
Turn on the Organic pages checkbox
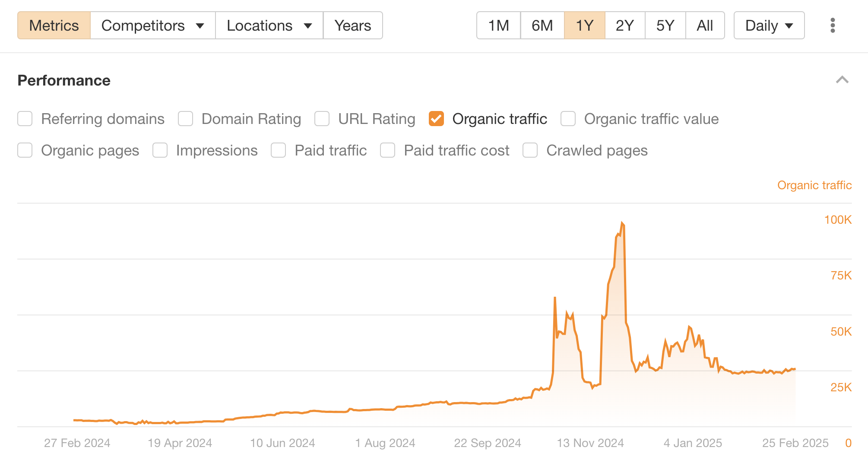25,150
